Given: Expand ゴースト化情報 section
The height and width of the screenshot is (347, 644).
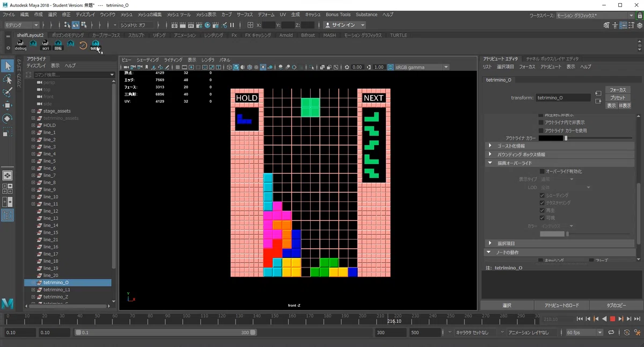Looking at the screenshot, I should (560, 146).
